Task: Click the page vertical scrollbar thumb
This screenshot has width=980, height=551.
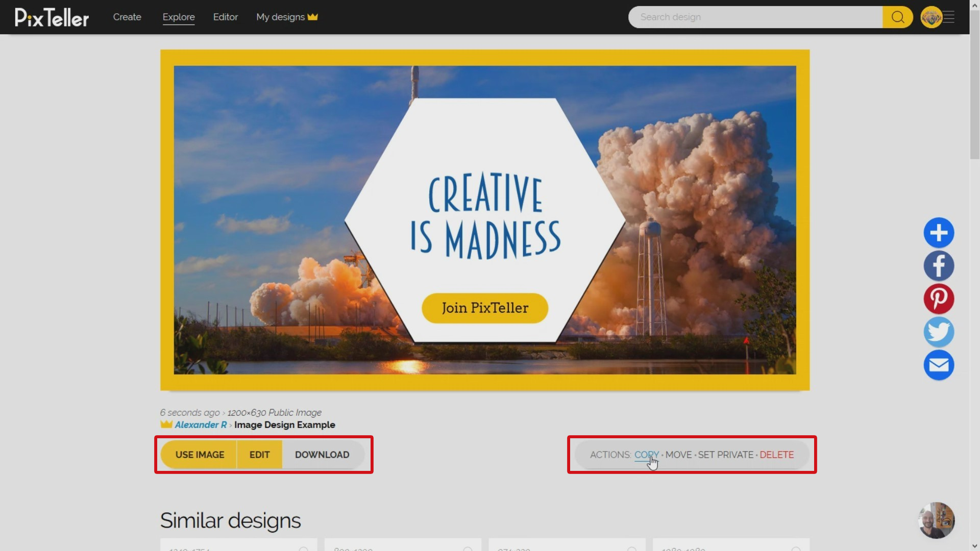Action: pos(975,84)
